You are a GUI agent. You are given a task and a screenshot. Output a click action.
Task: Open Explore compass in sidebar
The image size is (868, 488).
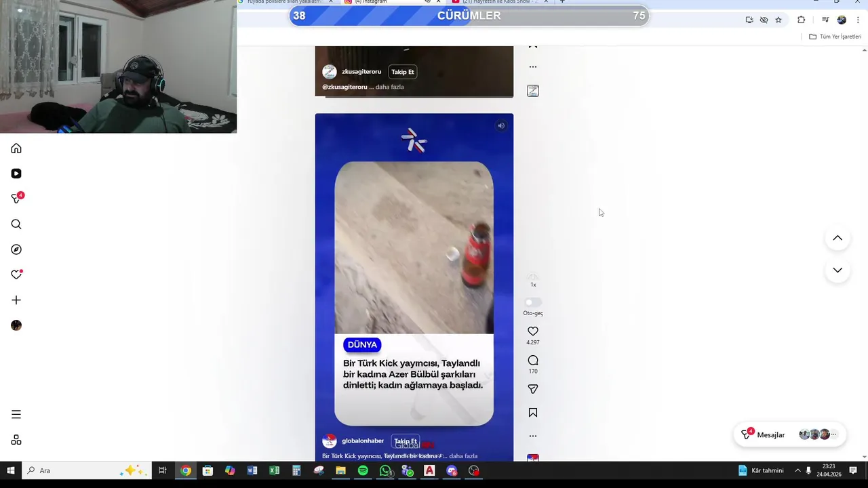[16, 249]
